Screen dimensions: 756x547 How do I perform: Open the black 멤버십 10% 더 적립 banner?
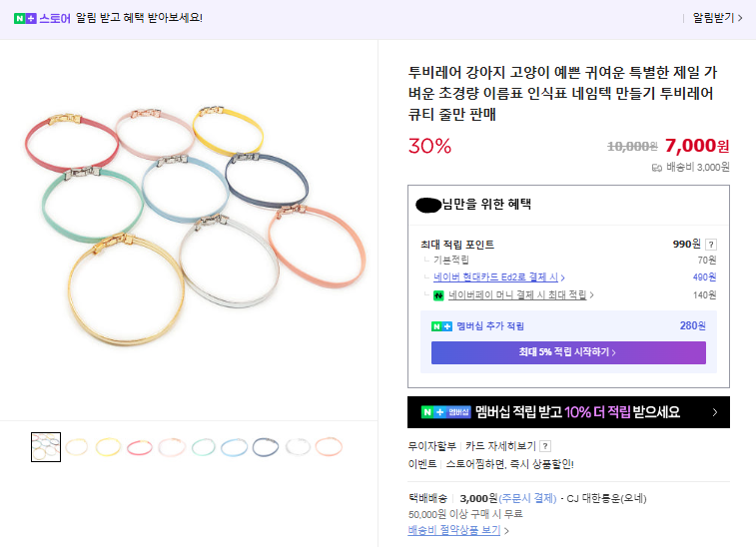(x=567, y=411)
